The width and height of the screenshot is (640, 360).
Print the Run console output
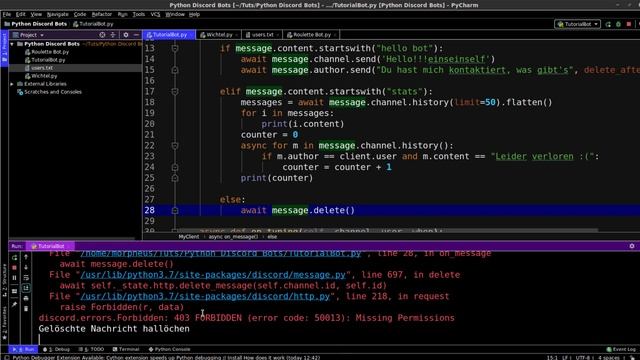26,298
